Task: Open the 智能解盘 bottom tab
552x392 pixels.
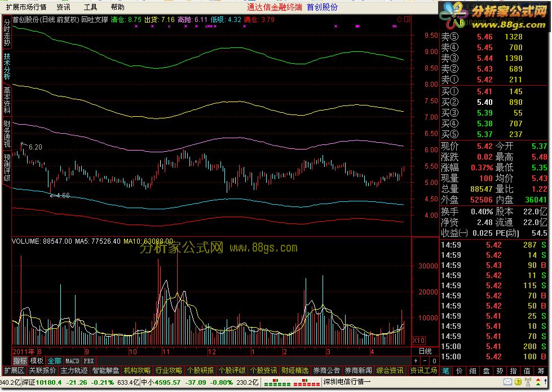Action: [105, 371]
